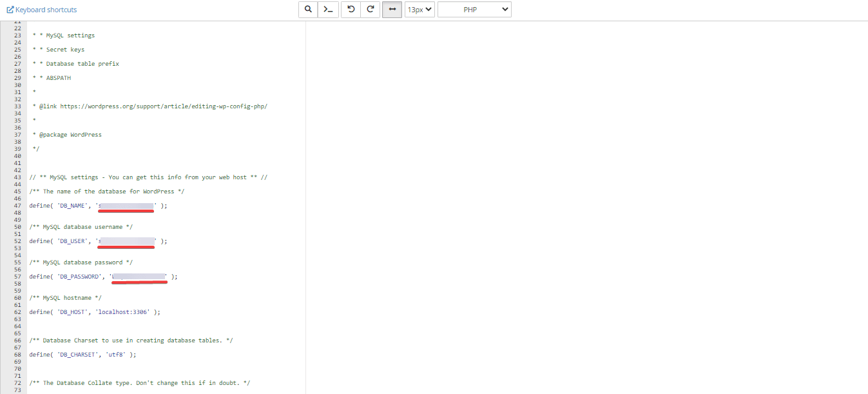Click line number 62 in the gutter

click(17, 312)
